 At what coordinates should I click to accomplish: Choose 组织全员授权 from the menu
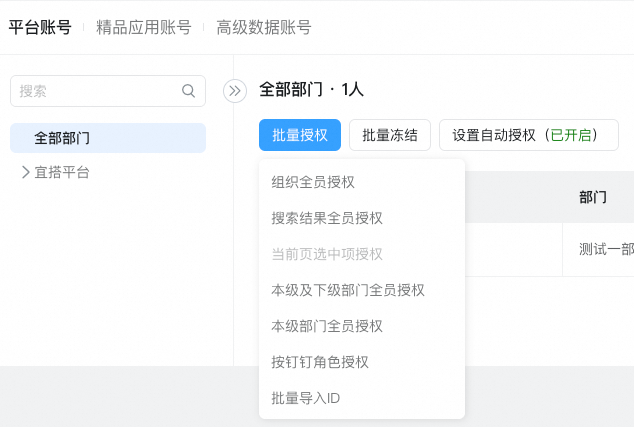tap(313, 182)
